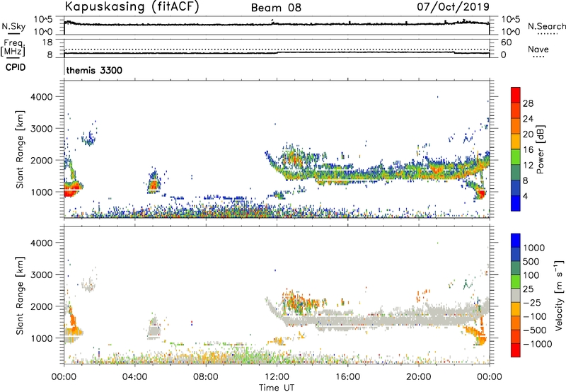Click the "-1000" value on velocity colorbar
The width and height of the screenshot is (566, 392).
(538, 344)
